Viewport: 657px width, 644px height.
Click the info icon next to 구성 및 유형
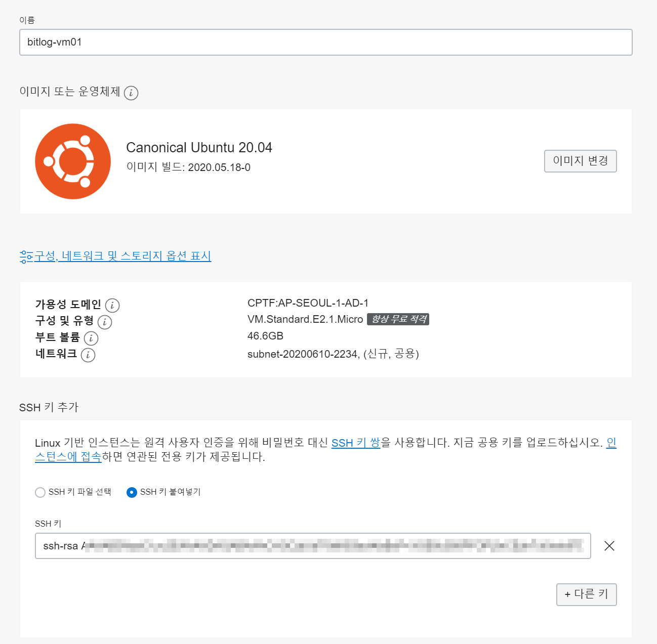[105, 322]
